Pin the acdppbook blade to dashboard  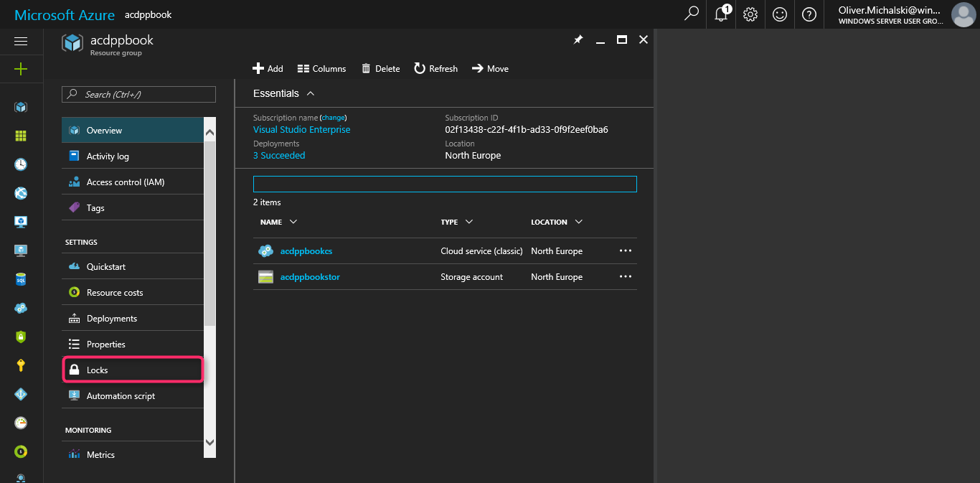578,40
